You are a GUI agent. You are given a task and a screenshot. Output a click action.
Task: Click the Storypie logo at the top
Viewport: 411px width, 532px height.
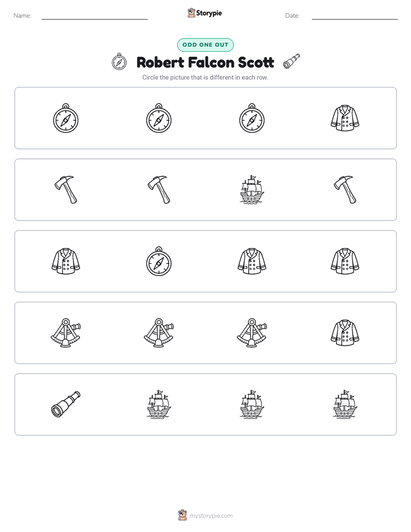[204, 13]
